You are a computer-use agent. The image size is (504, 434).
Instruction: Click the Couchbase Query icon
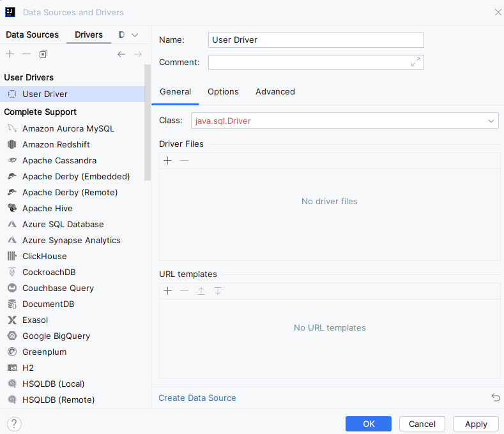pos(12,288)
